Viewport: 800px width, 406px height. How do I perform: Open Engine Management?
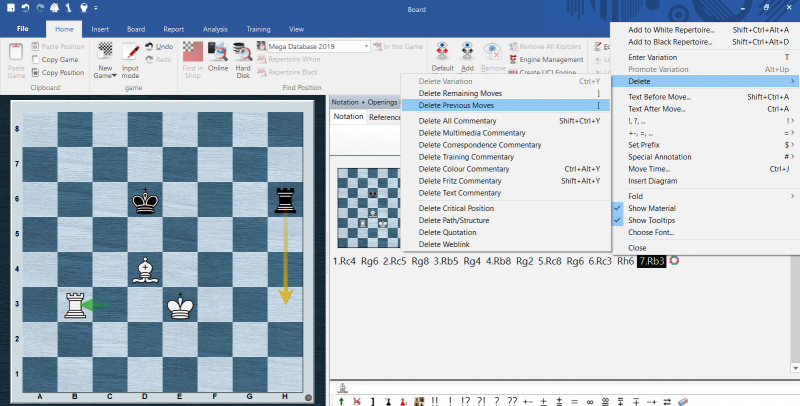tap(546, 60)
